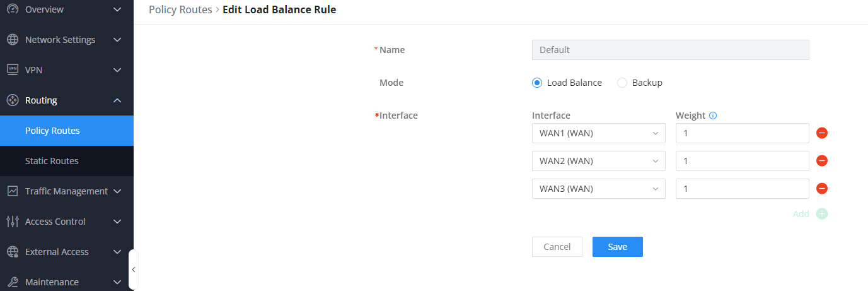
Task: Save the load balance rule
Action: pos(617,247)
